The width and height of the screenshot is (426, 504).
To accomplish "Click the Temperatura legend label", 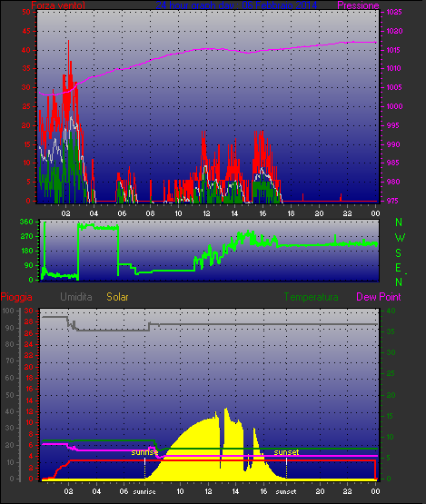I will (x=311, y=297).
